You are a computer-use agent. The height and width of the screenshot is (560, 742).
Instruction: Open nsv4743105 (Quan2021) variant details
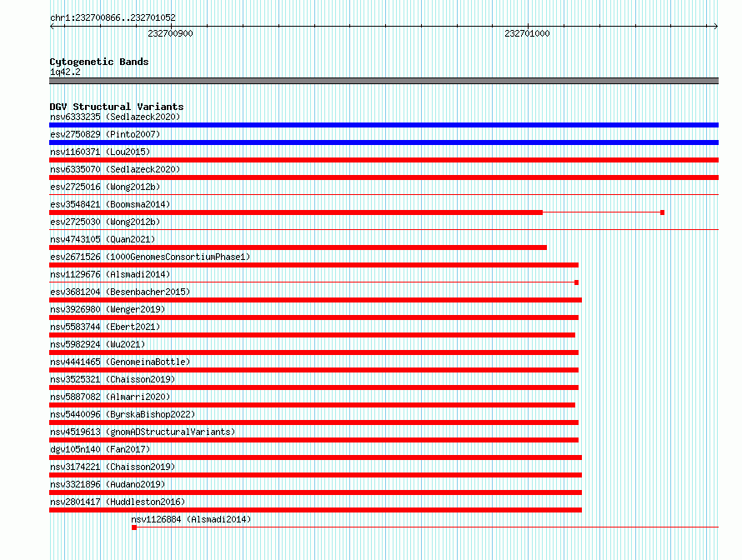[x=103, y=239]
